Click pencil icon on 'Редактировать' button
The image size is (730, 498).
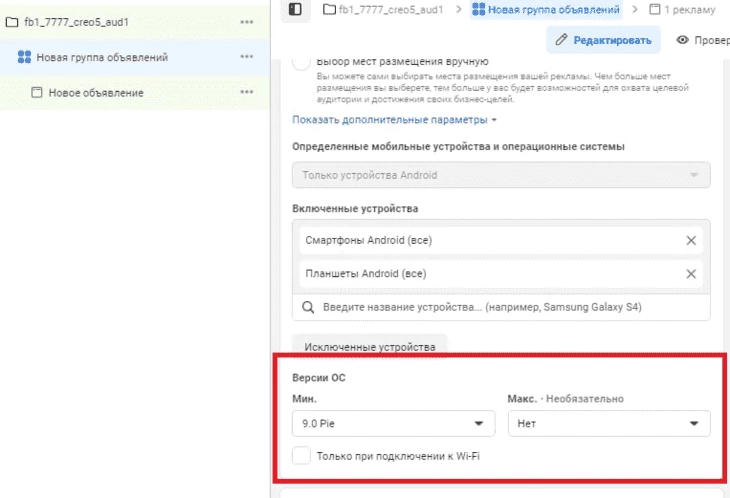coord(561,40)
